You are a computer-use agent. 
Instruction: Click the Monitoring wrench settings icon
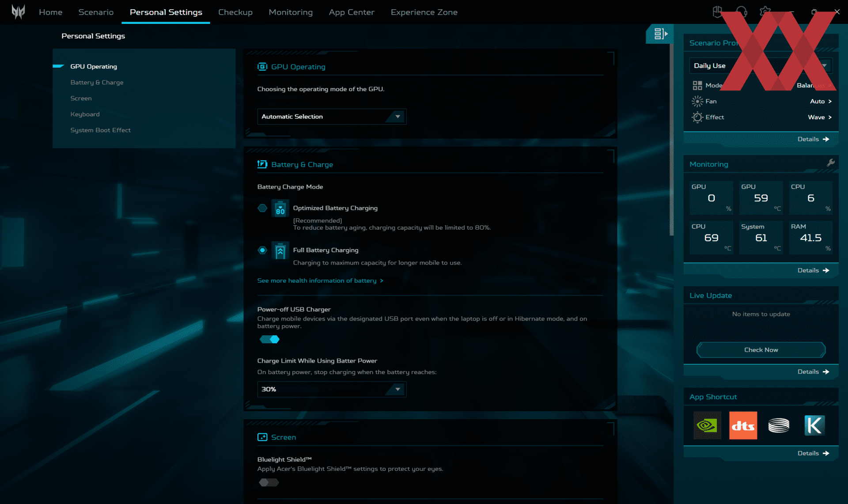(x=830, y=163)
